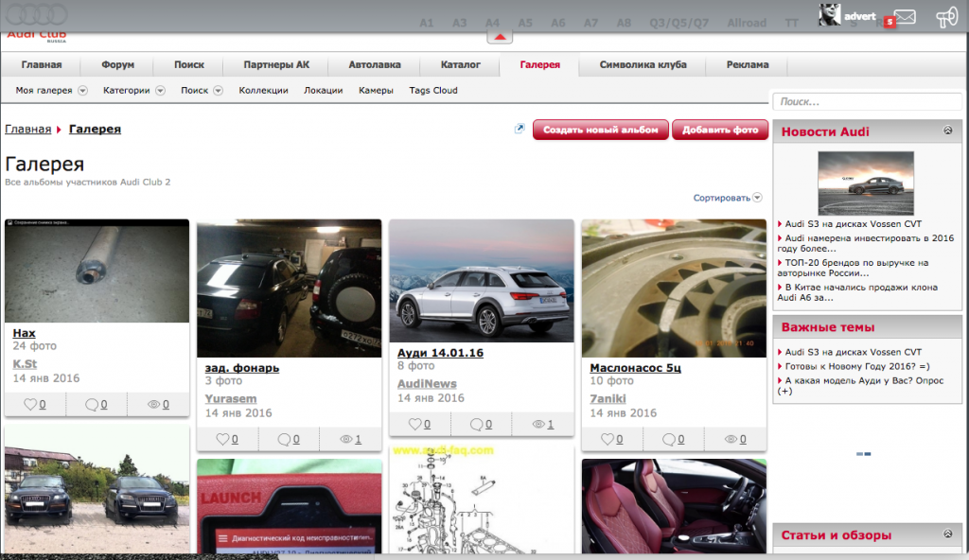Click the Главная breadcrumb link
Viewport: 969px width, 560px height.
pos(27,129)
